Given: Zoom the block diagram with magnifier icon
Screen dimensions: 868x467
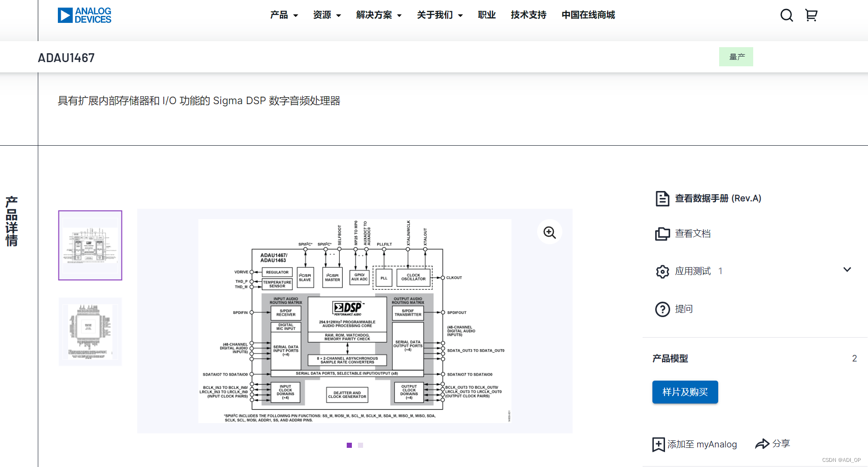Looking at the screenshot, I should tap(550, 232).
